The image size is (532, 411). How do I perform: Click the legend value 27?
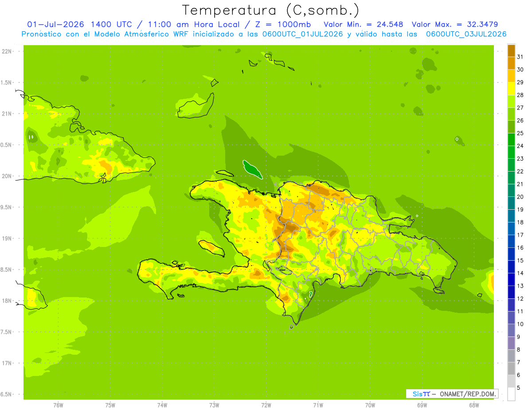520,108
